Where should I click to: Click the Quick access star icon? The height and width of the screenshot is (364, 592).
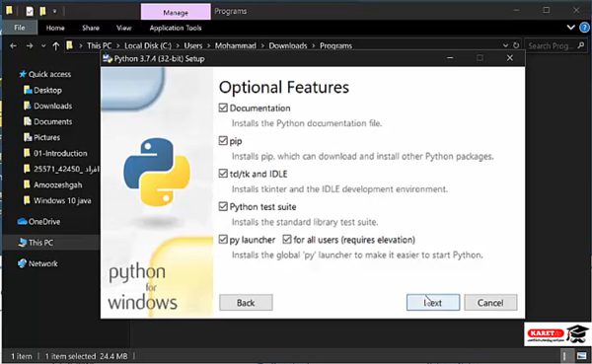(x=23, y=74)
